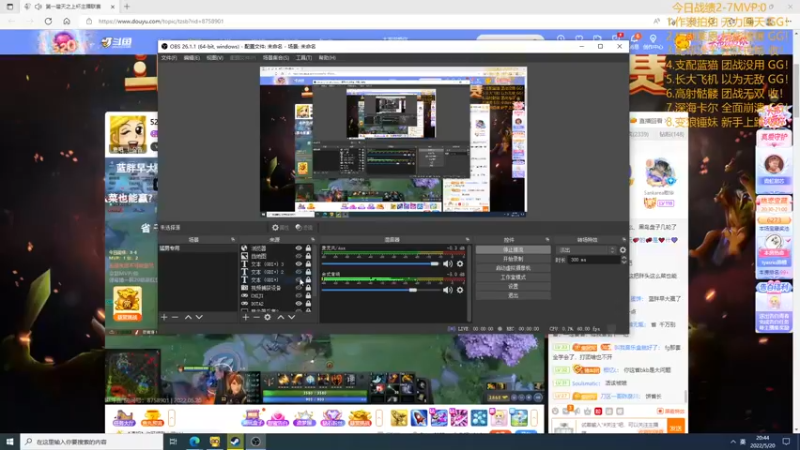
Task: Adjust 台式音响 volume slider
Action: [380, 290]
